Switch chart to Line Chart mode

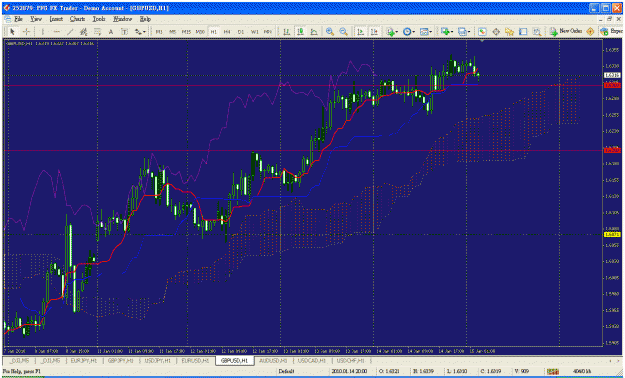[314, 32]
